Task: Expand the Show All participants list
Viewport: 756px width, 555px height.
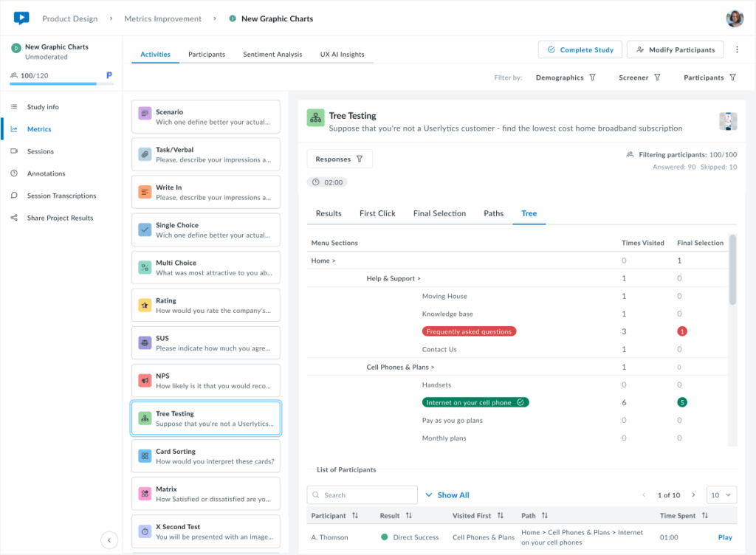Action: [447, 495]
